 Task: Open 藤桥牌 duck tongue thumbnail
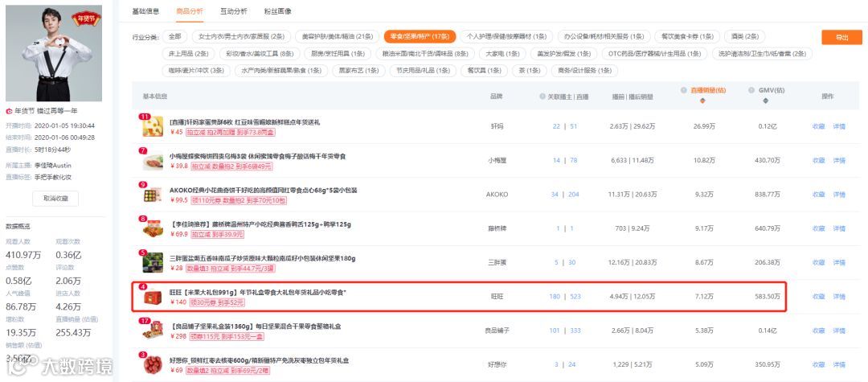tap(153, 228)
